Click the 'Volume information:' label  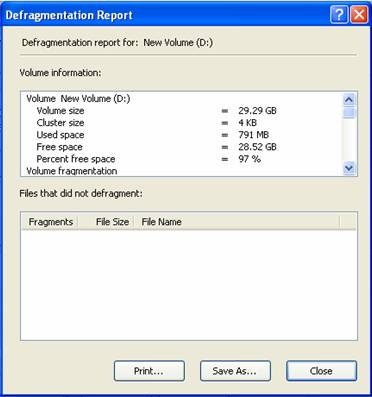pos(60,73)
